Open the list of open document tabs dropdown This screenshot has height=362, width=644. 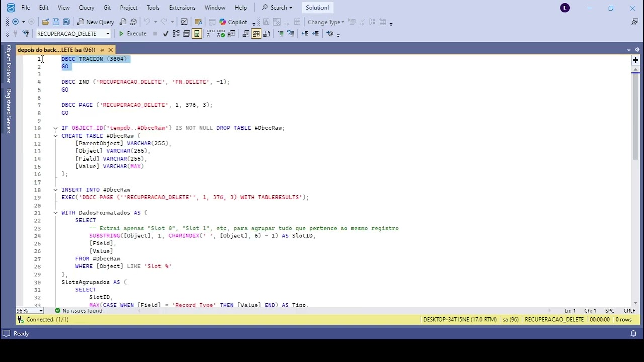point(629,50)
